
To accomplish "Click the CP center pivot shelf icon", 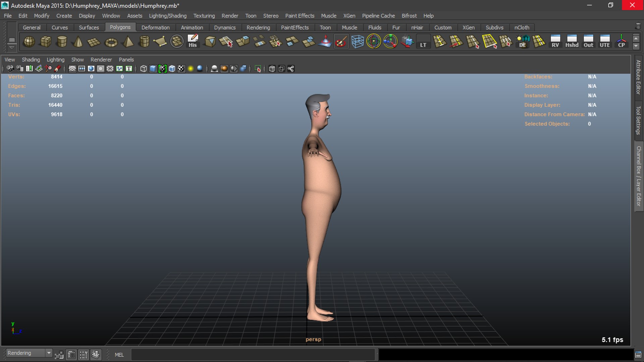I will pyautogui.click(x=621, y=42).
